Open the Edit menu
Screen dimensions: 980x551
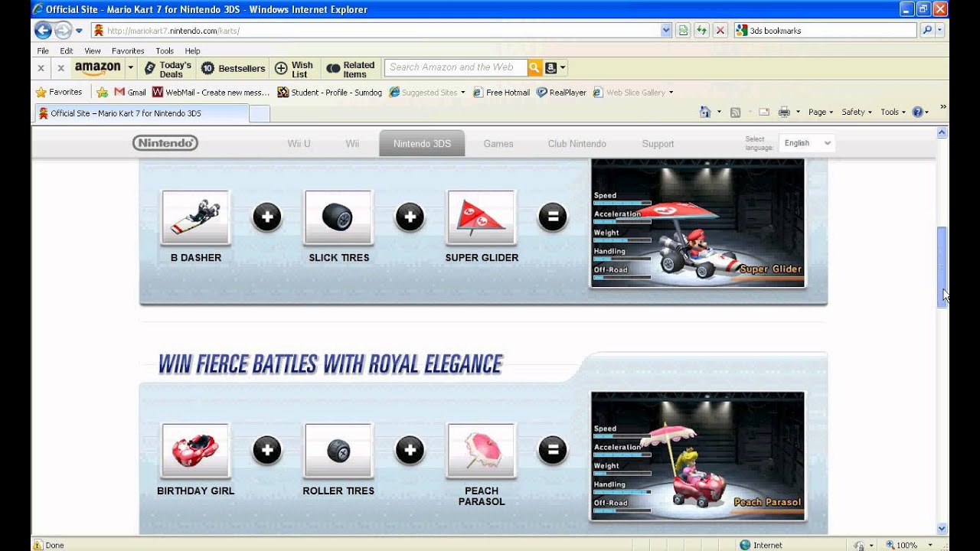[x=67, y=51]
